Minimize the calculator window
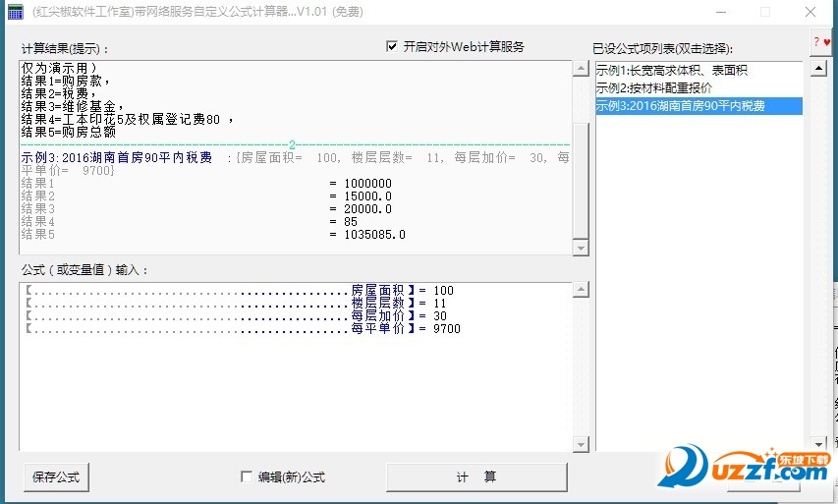The height and width of the screenshot is (504, 838). tap(721, 12)
